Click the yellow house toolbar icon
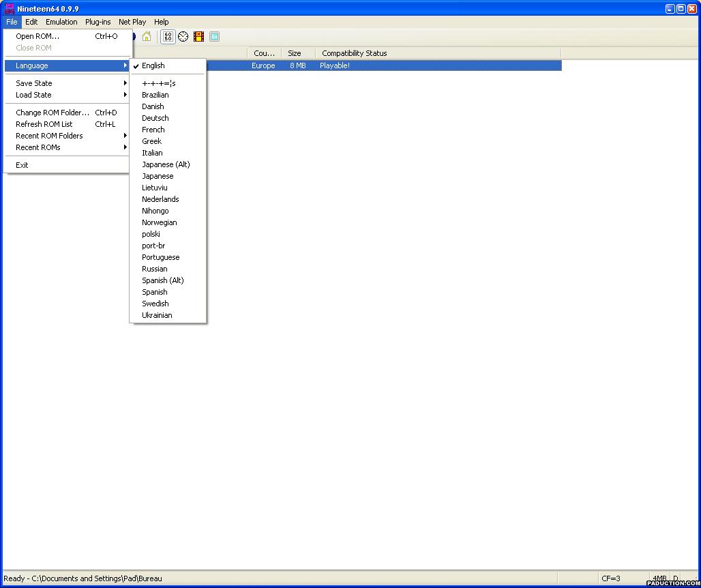 147,37
